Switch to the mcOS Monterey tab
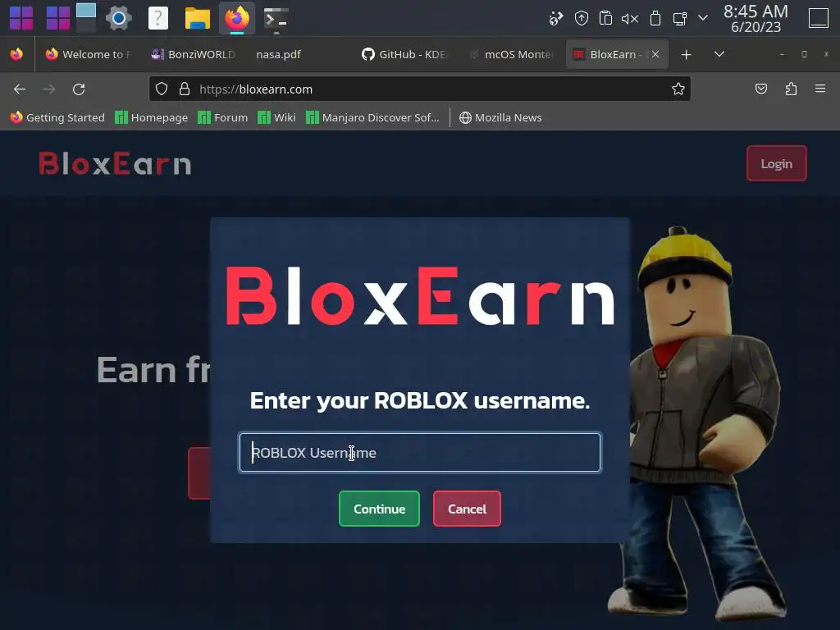The height and width of the screenshot is (630, 840). point(509,54)
